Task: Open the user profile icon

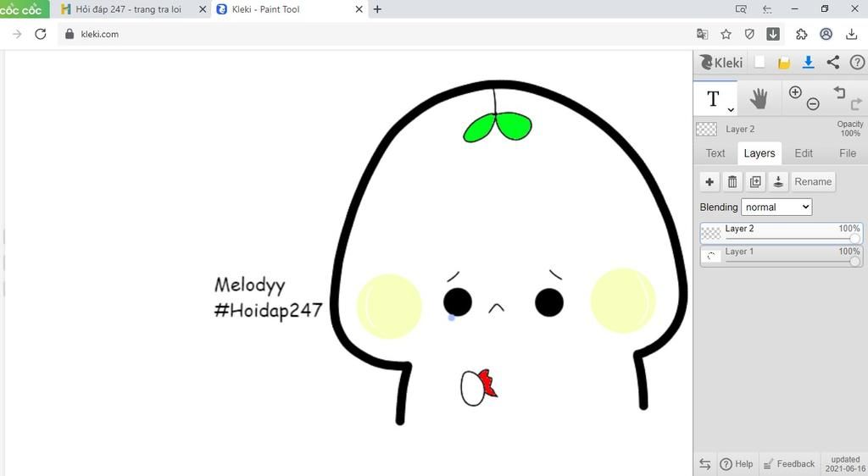Action: click(x=826, y=34)
